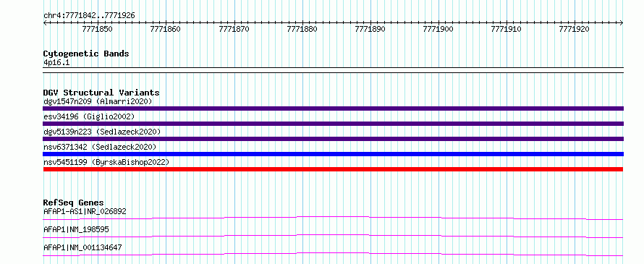The width and height of the screenshot is (644, 264).
Task: Click ruler tick label 7771900
Action: (438, 29)
